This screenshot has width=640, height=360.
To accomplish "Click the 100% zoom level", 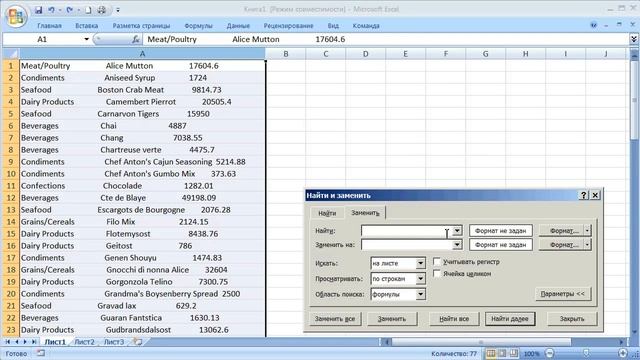I will click(531, 354).
